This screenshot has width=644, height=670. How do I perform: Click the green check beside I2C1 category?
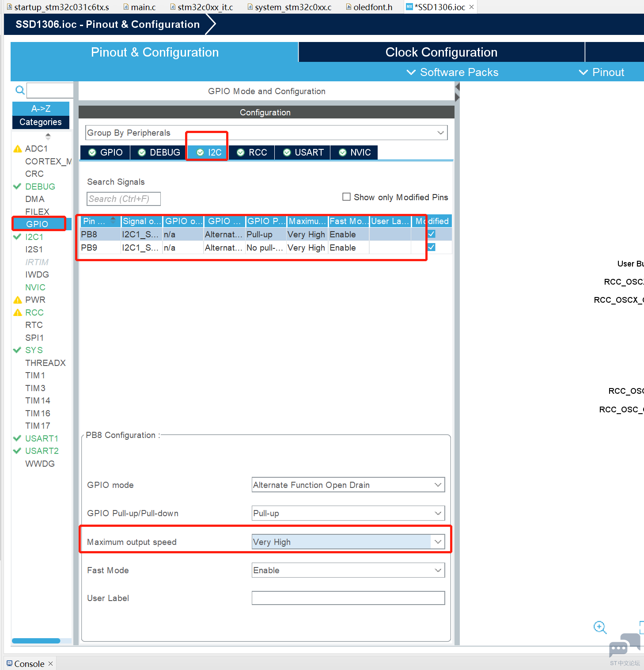[x=17, y=236]
